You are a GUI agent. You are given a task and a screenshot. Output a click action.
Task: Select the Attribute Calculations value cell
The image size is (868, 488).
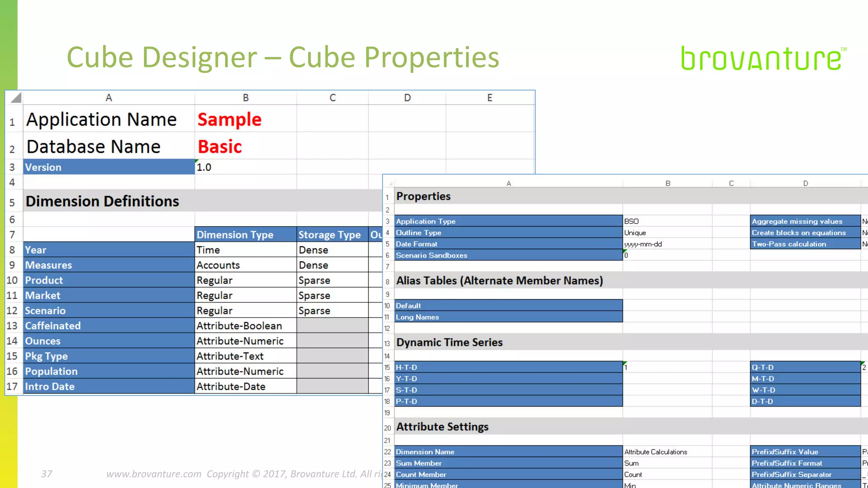(x=667, y=452)
